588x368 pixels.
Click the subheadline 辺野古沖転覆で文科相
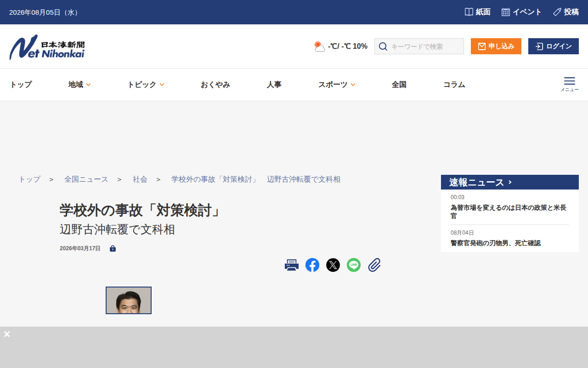(x=117, y=229)
